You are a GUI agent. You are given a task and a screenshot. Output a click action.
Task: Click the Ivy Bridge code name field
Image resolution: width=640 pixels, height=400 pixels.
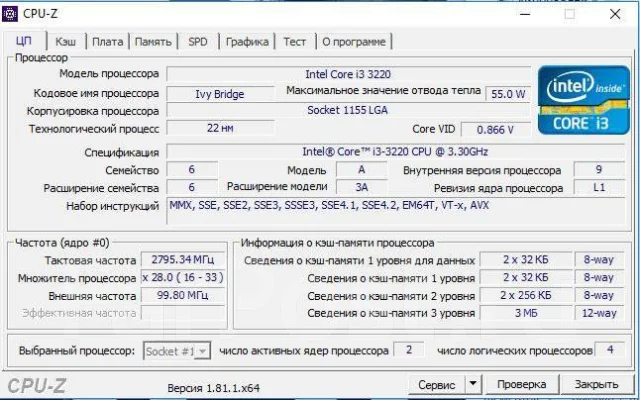(220, 94)
